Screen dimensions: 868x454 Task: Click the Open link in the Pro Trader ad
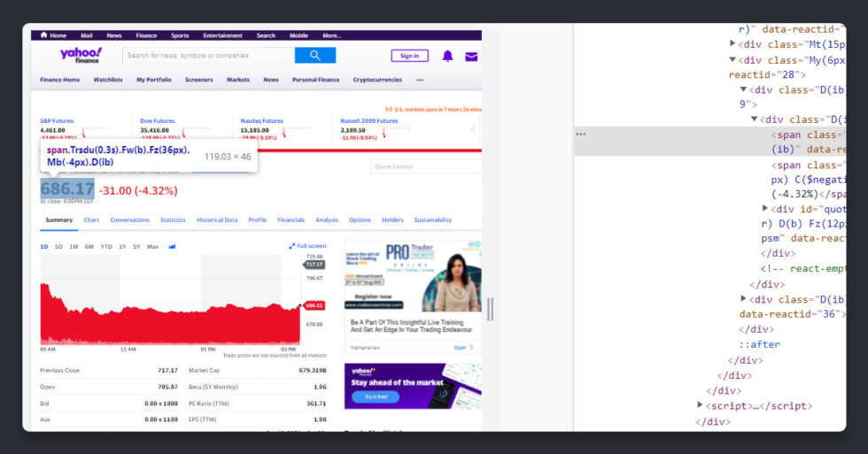(460, 348)
